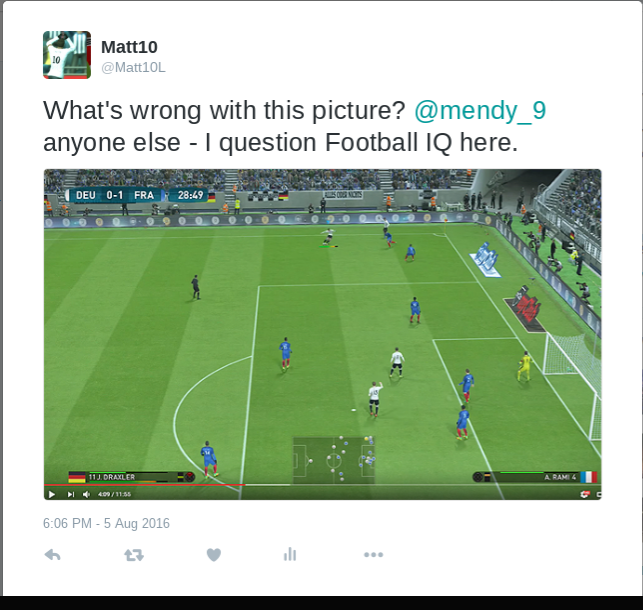Open video settings gear icon
Screen dimensions: 643x610
[585, 494]
